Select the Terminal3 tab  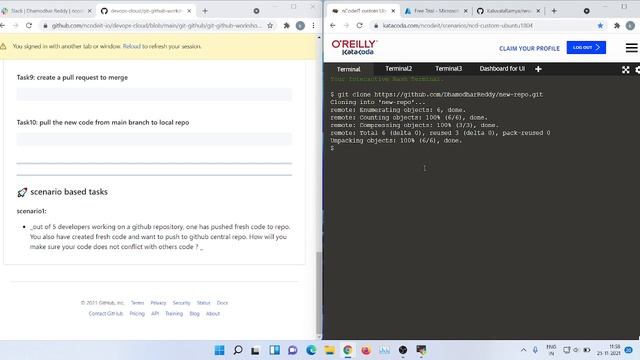click(x=448, y=69)
